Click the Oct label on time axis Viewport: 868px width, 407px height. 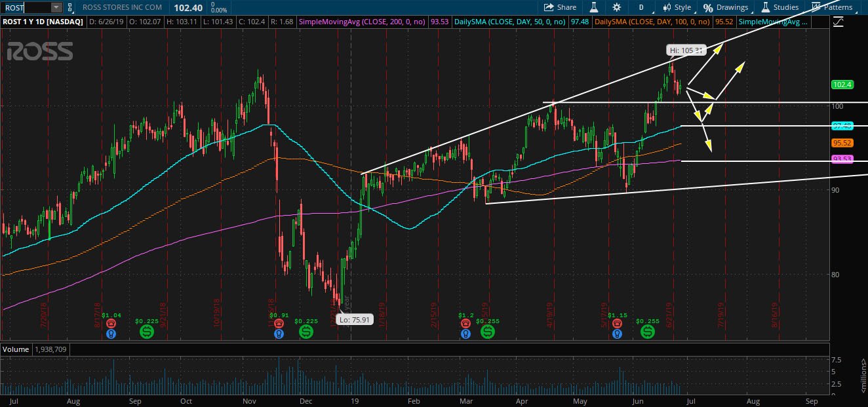pos(186,400)
